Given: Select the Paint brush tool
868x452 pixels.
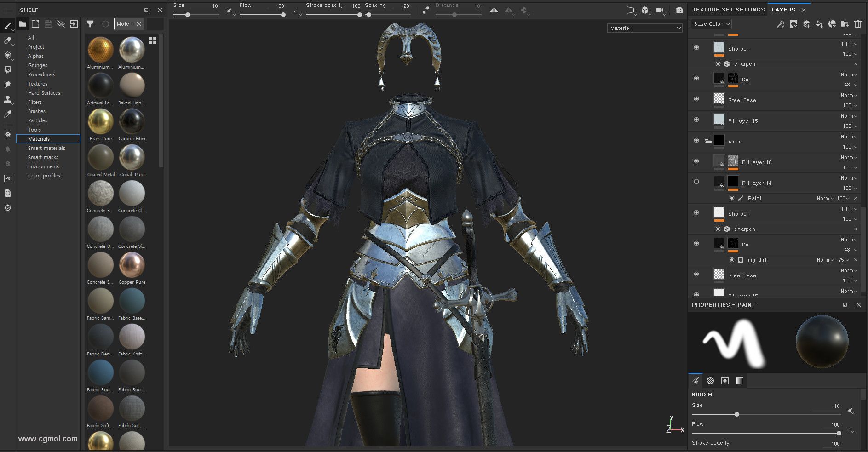Looking at the screenshot, I should (8, 26).
